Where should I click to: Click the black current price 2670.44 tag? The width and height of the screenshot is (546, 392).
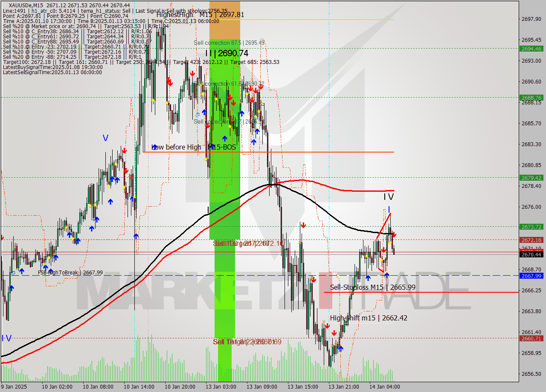pyautogui.click(x=531, y=254)
